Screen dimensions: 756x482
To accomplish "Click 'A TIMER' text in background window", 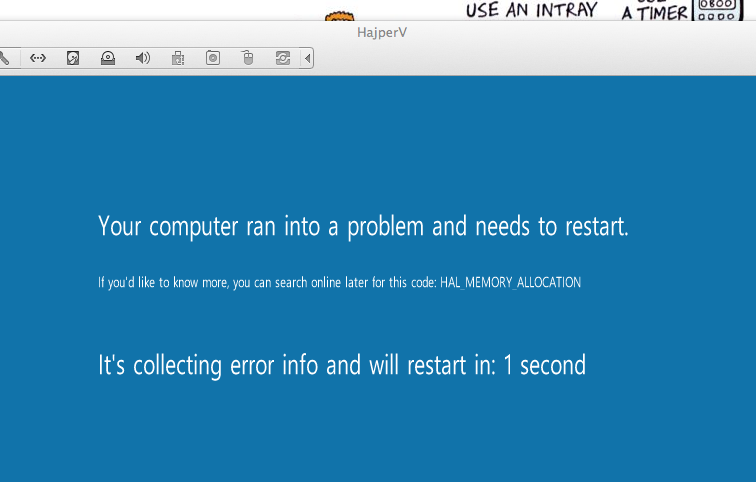I will tap(655, 13).
